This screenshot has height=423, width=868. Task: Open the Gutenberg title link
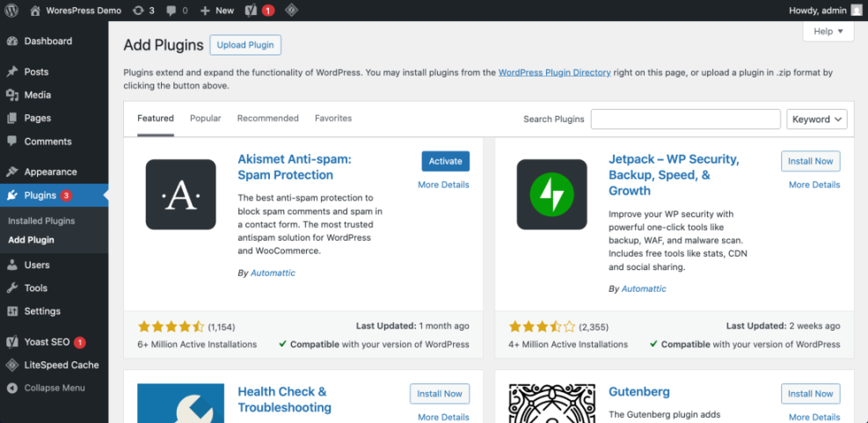coord(638,392)
